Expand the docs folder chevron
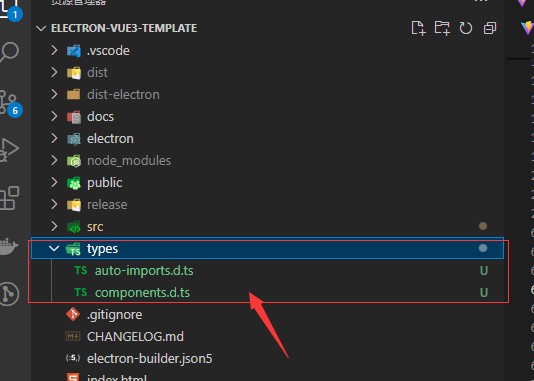 (x=54, y=116)
